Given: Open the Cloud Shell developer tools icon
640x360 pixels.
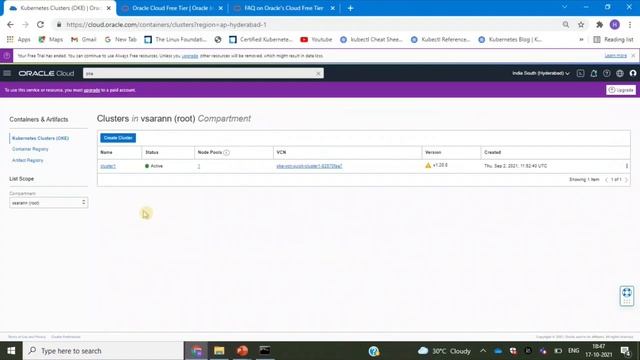Looking at the screenshot, I should point(580,73).
